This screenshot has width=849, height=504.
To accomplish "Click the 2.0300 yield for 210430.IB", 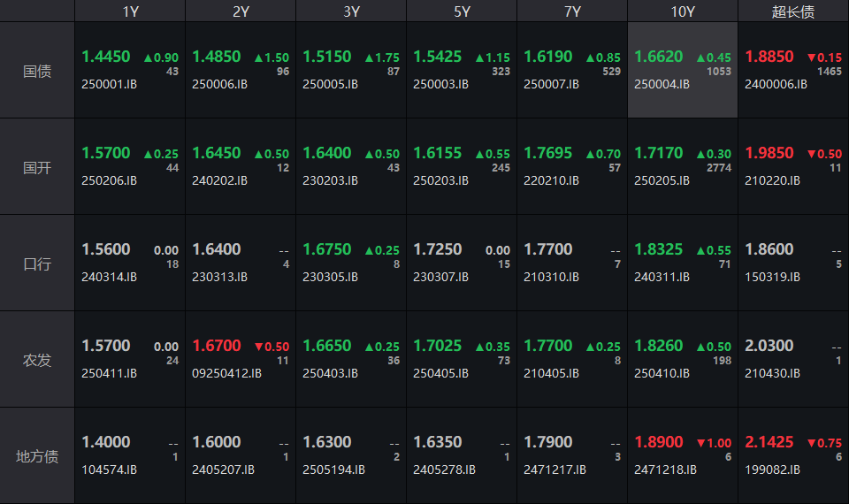I will (769, 346).
